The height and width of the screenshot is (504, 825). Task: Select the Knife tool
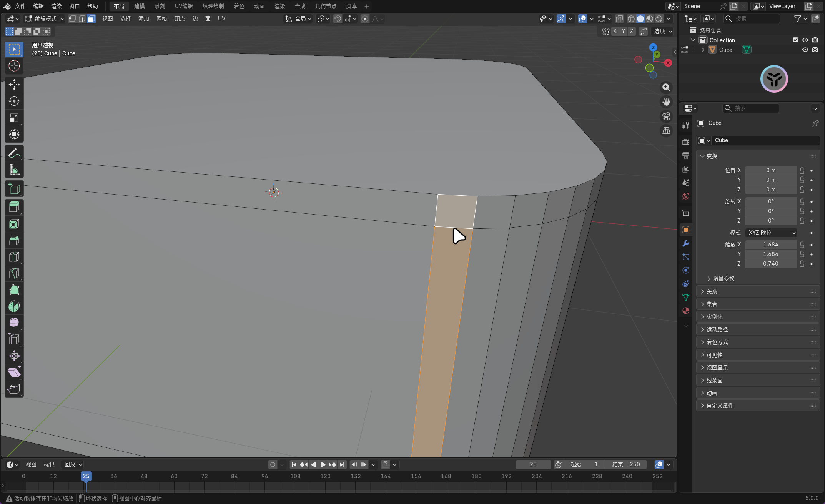coord(14,274)
